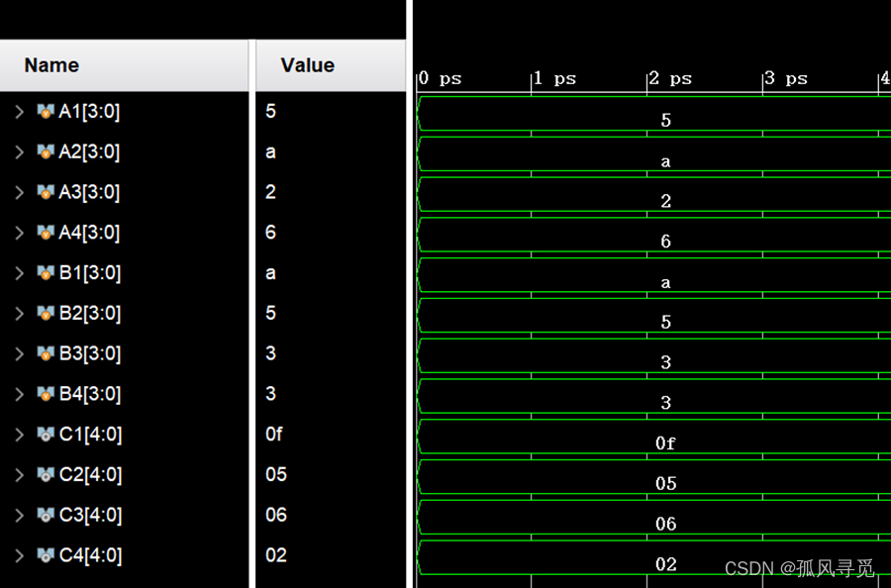
Task: Click the 3 ps timeline marker
Action: tap(786, 78)
